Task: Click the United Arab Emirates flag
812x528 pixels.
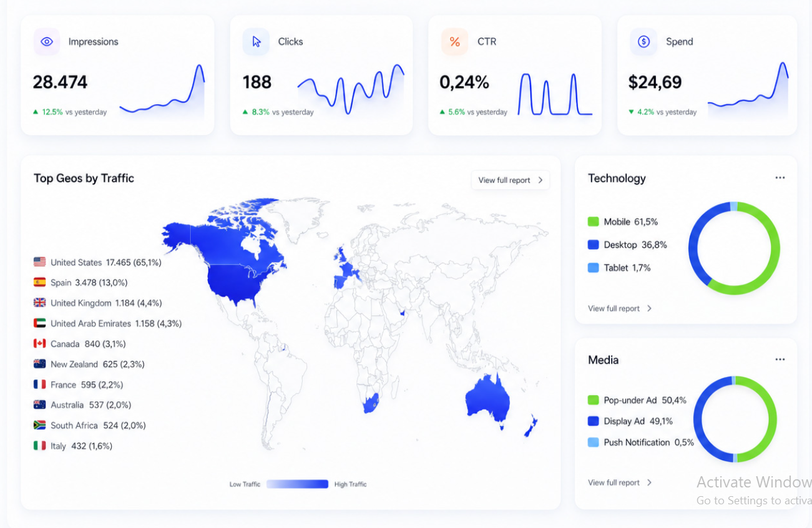Action: point(40,323)
